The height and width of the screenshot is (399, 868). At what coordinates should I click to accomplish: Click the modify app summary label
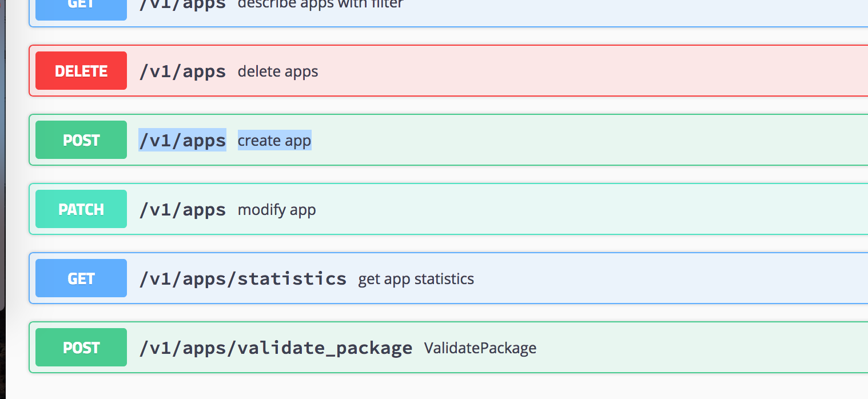tap(277, 209)
